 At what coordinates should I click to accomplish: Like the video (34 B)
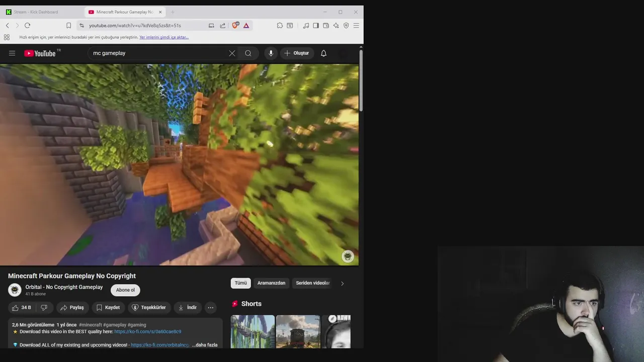click(22, 308)
